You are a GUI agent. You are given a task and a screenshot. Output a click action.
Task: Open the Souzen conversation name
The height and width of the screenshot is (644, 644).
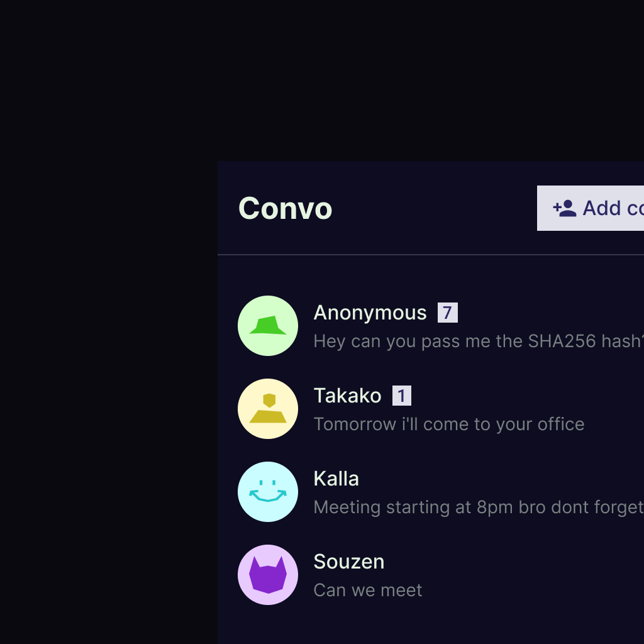point(348,562)
